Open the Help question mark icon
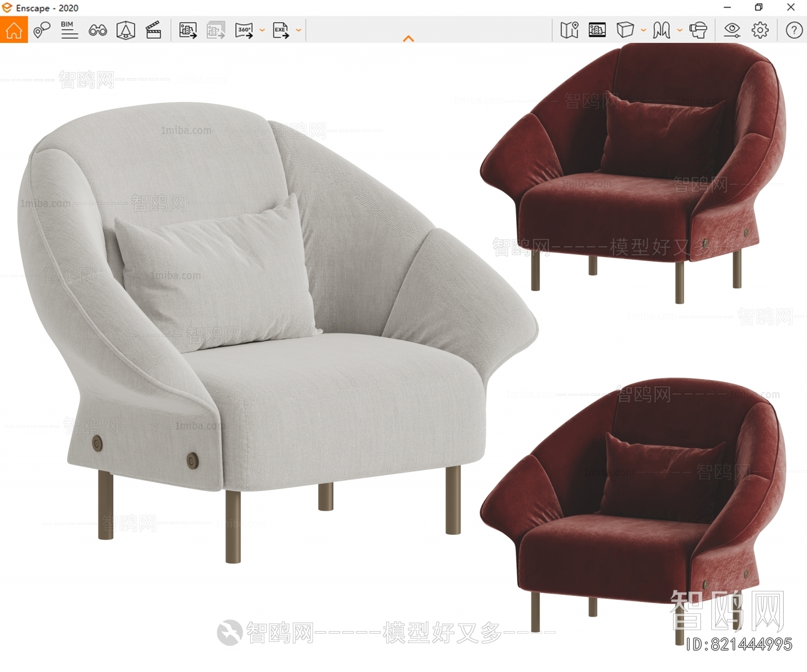Viewport: 807px width, 672px height. (x=794, y=30)
